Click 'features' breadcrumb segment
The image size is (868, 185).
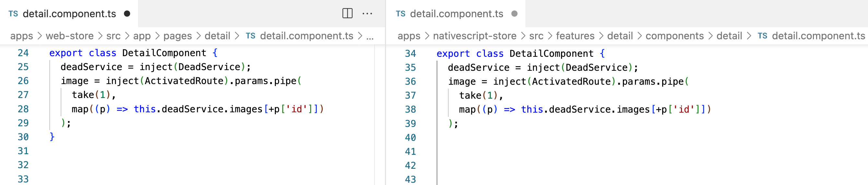pos(575,36)
